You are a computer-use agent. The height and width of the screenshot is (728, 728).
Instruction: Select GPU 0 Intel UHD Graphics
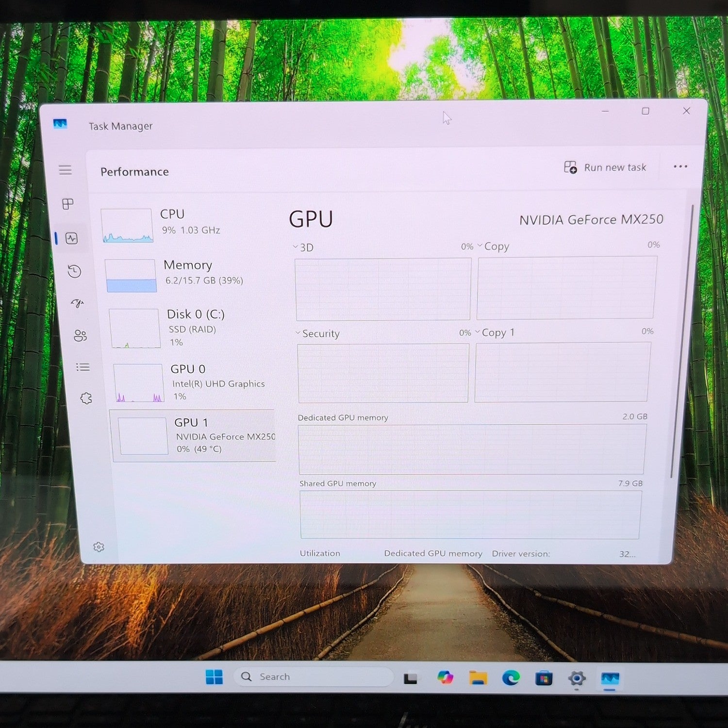pyautogui.click(x=194, y=382)
